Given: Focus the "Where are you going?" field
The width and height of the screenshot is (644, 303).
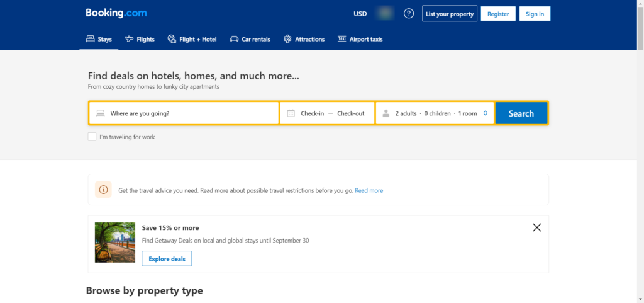Looking at the screenshot, I should [x=189, y=113].
